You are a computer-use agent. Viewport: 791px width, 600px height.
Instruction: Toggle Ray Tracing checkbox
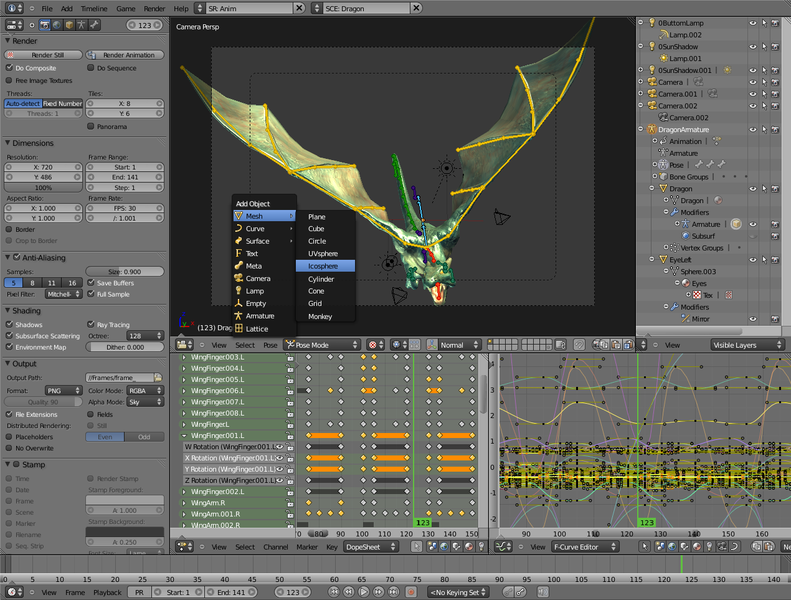[91, 324]
